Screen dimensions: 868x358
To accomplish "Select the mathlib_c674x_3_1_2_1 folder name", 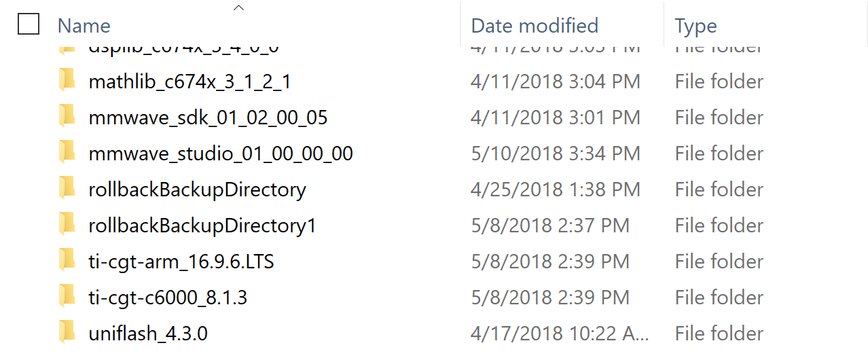I will (189, 82).
